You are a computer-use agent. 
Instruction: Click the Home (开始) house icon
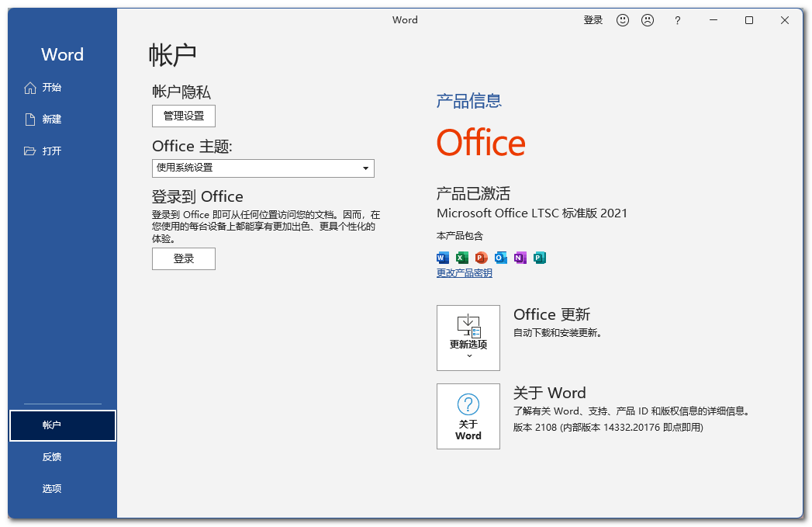click(30, 88)
